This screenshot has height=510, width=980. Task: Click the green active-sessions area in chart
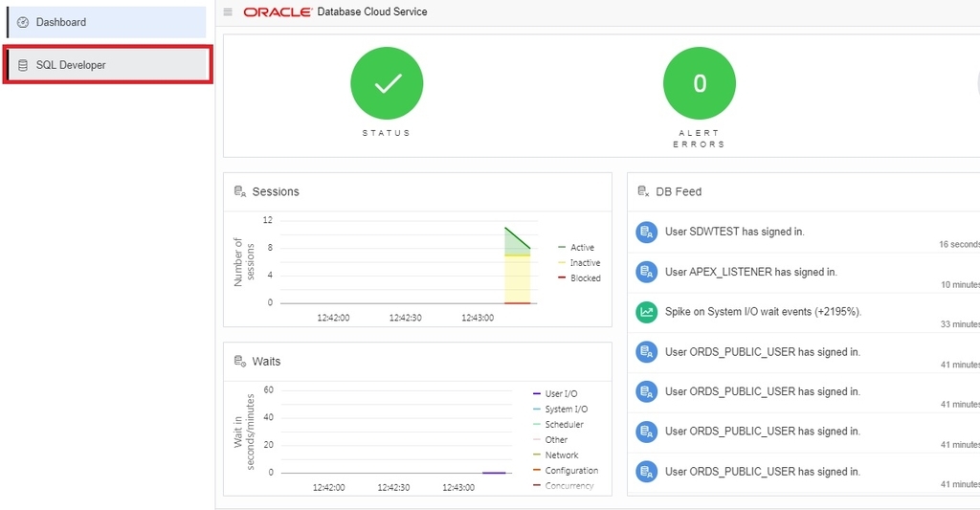(x=513, y=246)
